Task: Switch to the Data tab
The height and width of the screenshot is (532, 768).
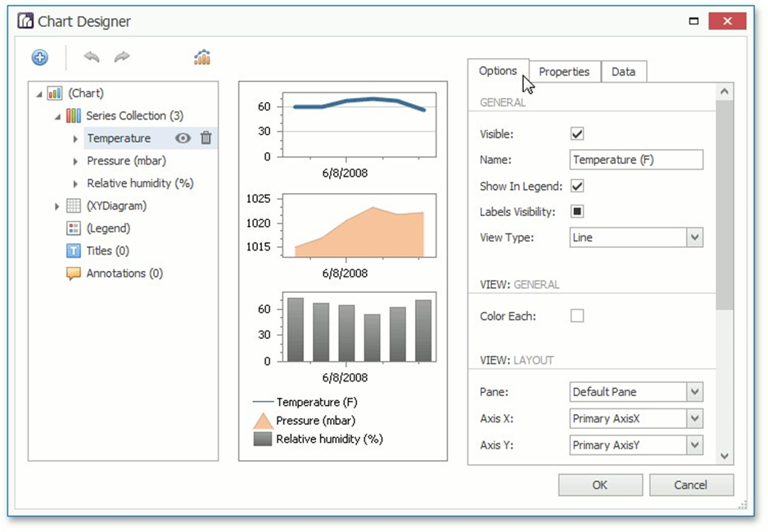Action: (623, 72)
